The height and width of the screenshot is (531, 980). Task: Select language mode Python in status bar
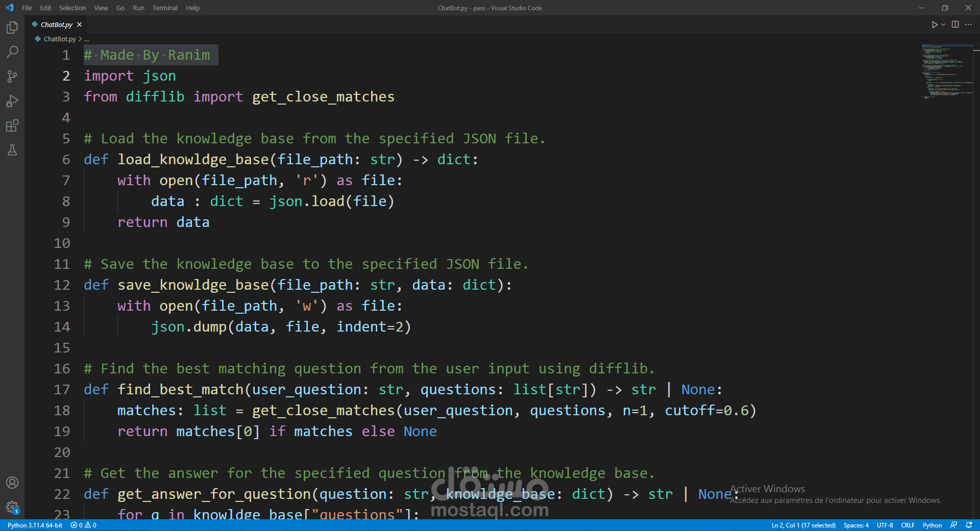tap(932, 525)
